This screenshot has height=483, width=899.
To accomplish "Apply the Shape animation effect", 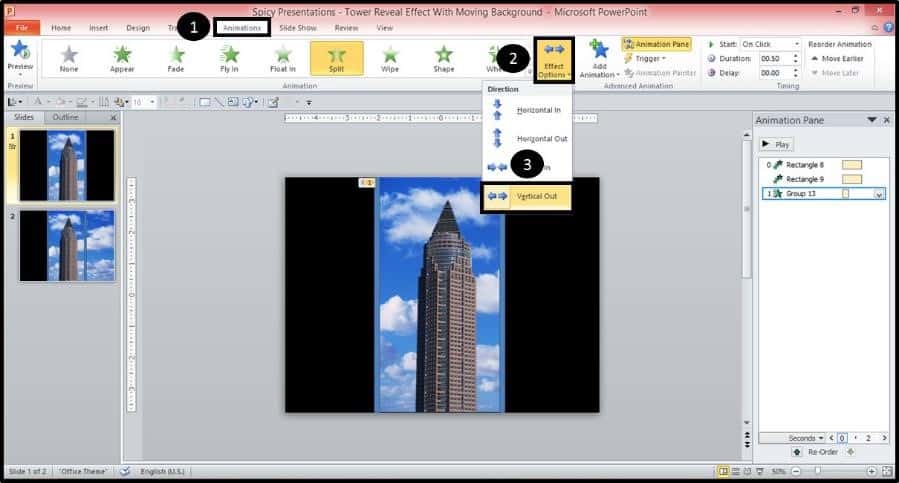I will tap(444, 59).
